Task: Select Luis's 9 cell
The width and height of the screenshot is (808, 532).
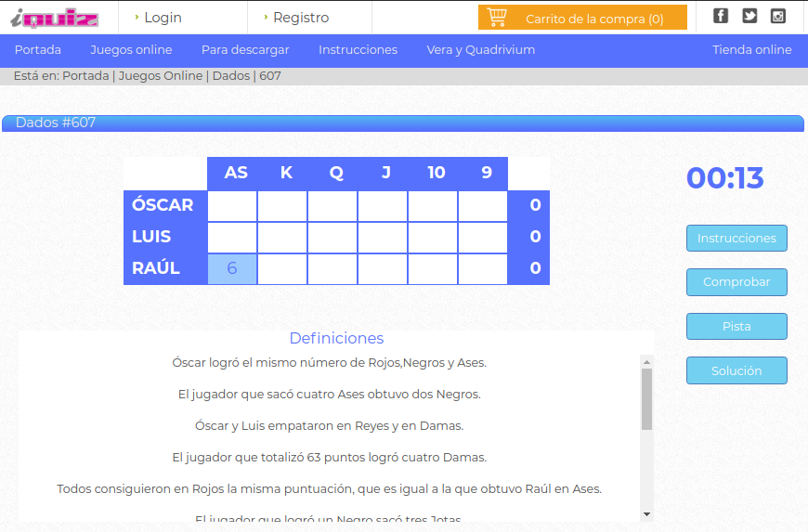Action: coord(483,238)
